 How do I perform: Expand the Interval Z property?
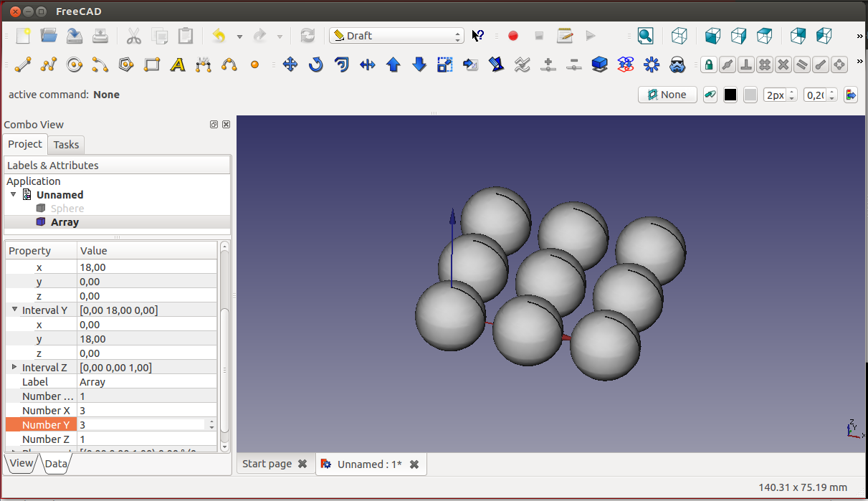15,367
